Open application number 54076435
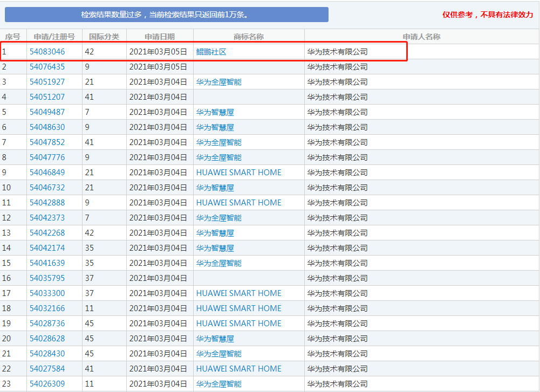Screen dimensions: 540x392 (47, 67)
